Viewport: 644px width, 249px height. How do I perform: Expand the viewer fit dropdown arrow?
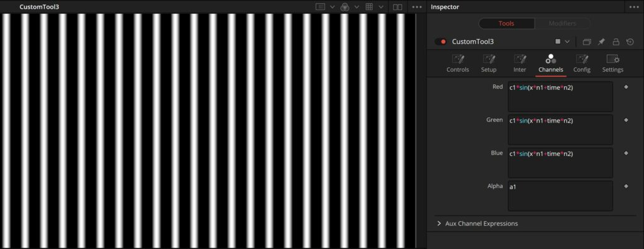tap(332, 6)
